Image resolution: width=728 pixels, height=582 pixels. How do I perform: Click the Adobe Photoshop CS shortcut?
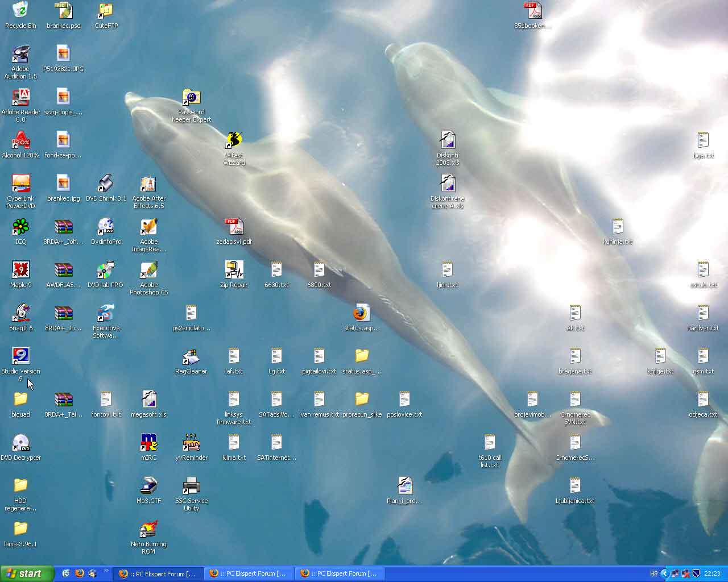pos(148,270)
